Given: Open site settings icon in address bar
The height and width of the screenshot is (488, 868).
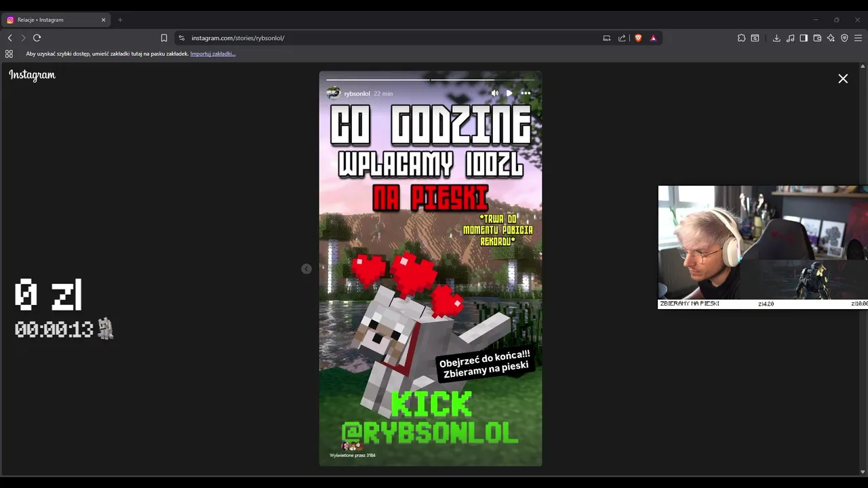Looking at the screenshot, I should 182,38.
